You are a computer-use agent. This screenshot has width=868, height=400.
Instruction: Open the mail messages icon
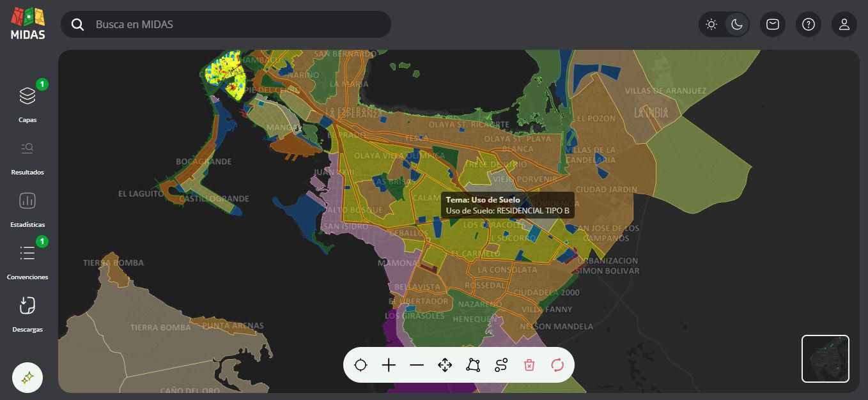point(773,24)
